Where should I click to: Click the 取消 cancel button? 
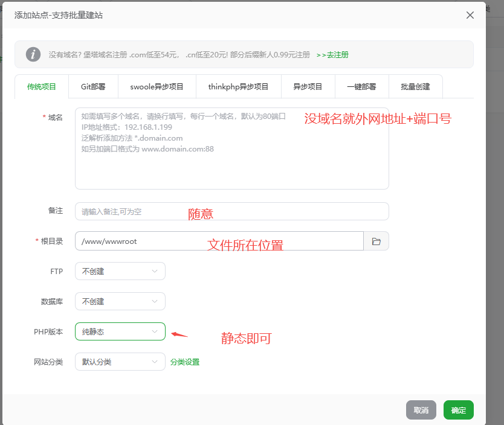(x=421, y=410)
